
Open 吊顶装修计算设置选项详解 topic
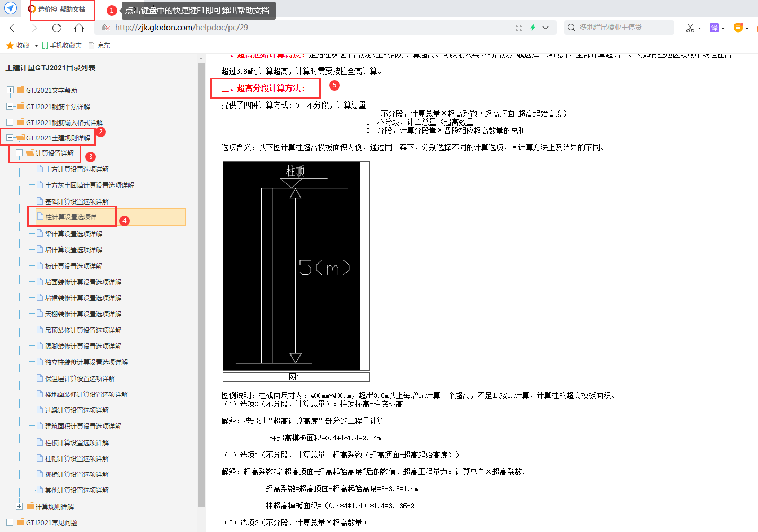tap(83, 330)
